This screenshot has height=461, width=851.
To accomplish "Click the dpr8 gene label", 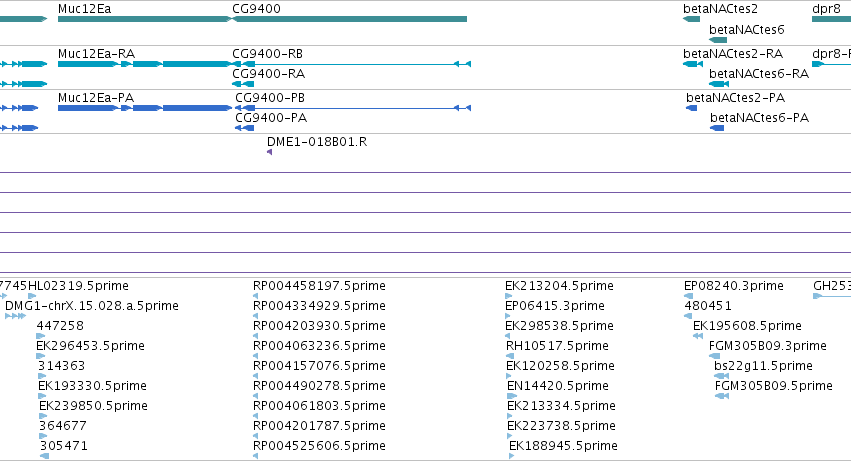I will point(826,9).
